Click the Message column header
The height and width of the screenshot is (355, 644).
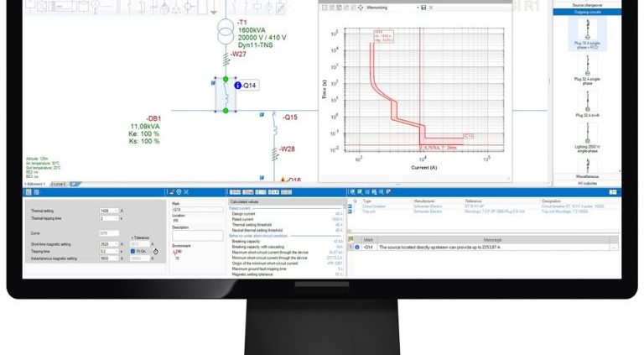tap(492, 239)
